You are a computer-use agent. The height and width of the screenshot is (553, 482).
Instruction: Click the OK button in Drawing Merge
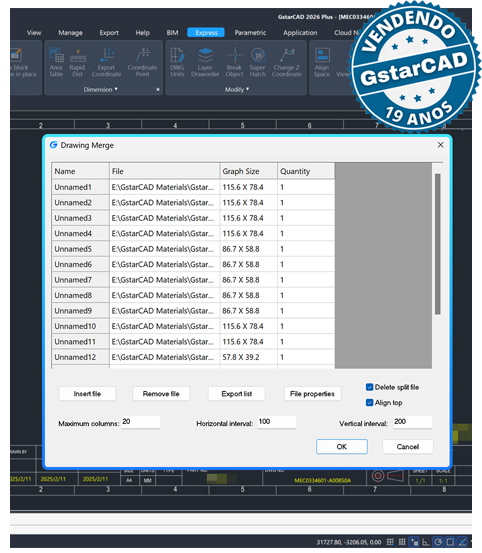point(342,446)
